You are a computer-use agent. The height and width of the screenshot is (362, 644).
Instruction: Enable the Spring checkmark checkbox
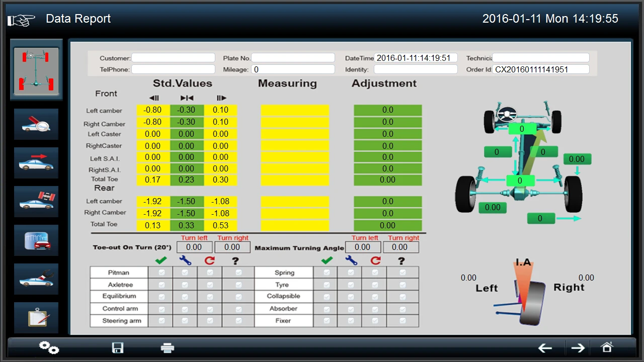tap(326, 272)
